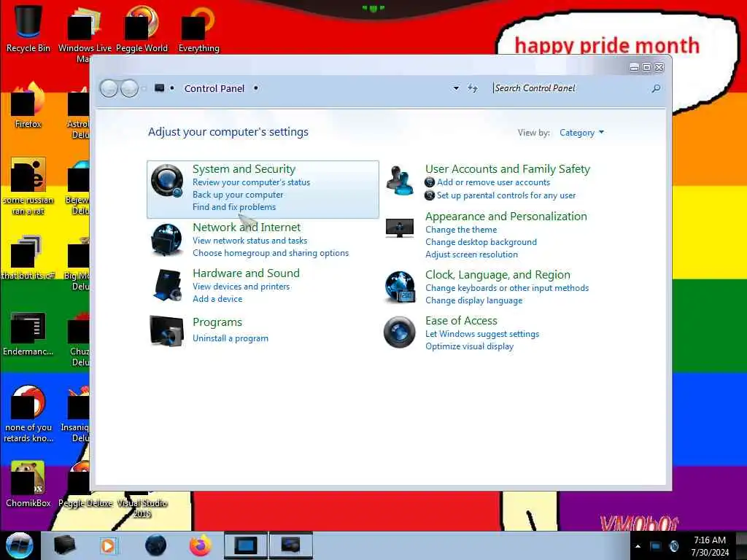Click Let Windows suggest settings
747x560 pixels.
point(482,334)
